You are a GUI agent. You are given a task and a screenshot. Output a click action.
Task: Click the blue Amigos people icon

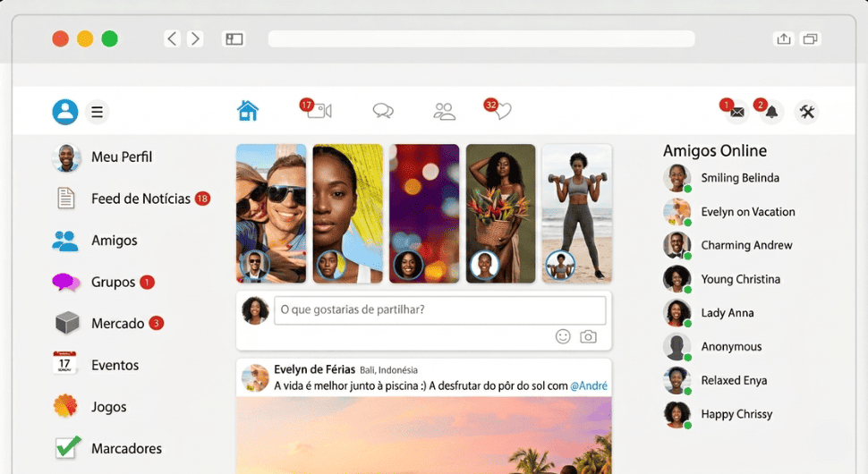coord(65,241)
